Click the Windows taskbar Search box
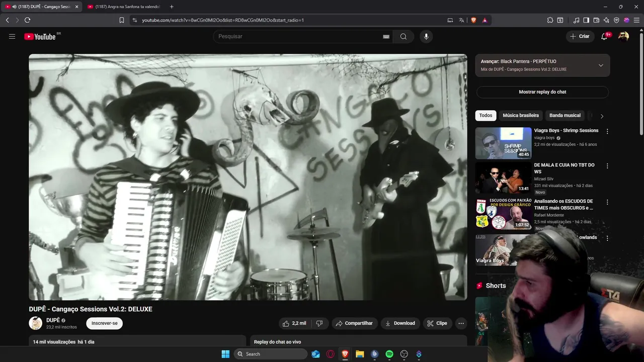The image size is (644, 362). [x=271, y=354]
